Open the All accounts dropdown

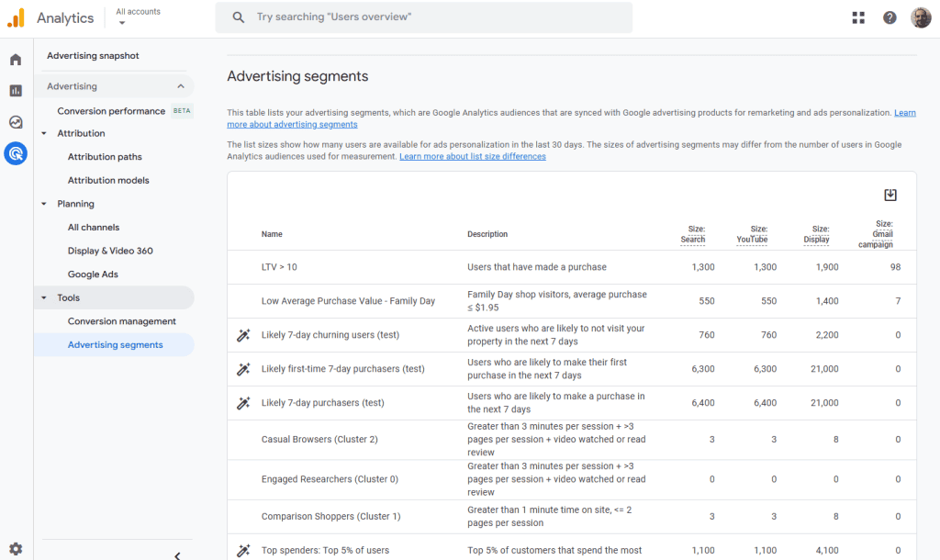(138, 17)
